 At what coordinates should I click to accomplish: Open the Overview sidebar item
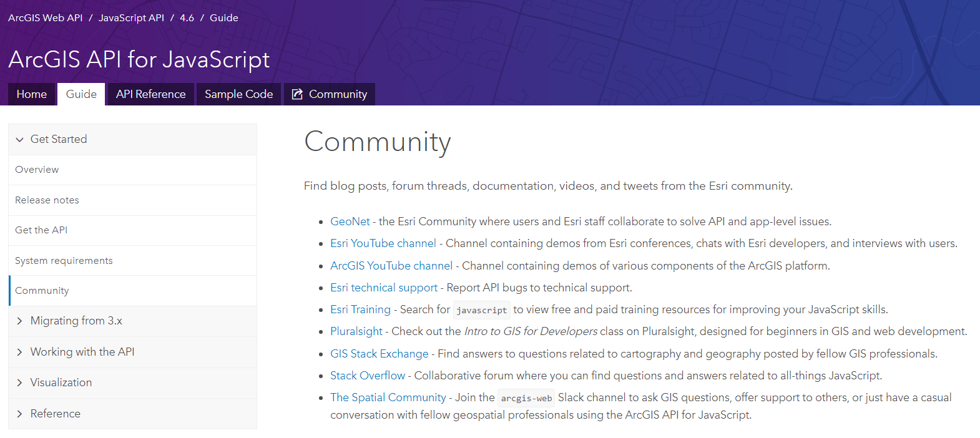click(x=132, y=170)
